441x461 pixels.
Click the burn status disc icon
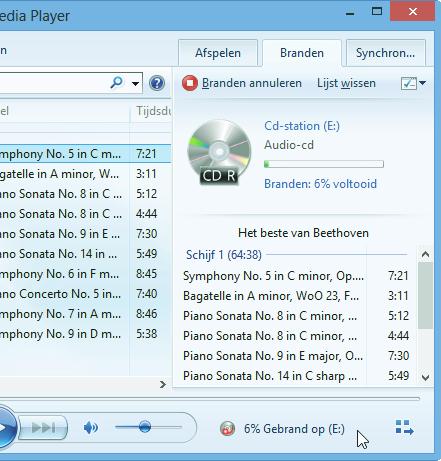point(227,428)
